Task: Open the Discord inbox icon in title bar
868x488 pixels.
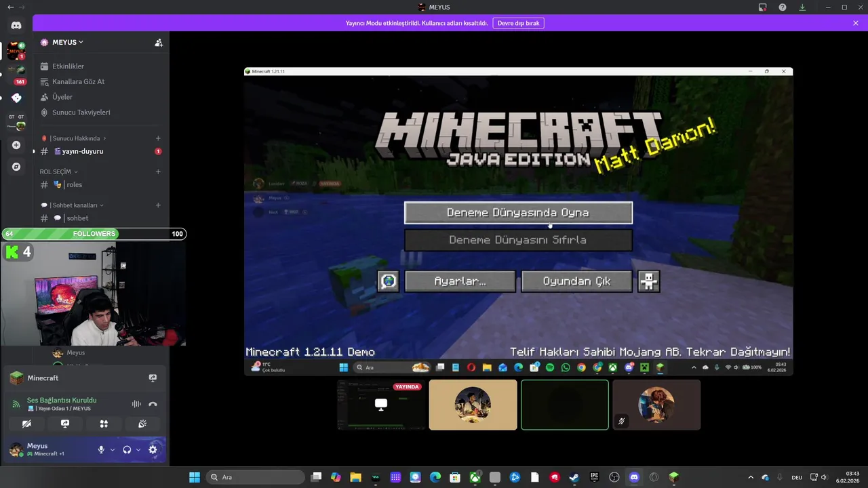Action: click(x=763, y=7)
